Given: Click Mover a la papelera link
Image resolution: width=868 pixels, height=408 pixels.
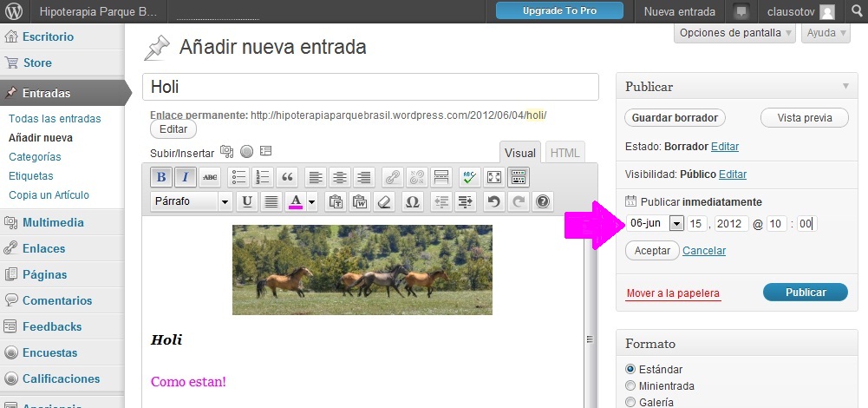Looking at the screenshot, I should coord(673,293).
